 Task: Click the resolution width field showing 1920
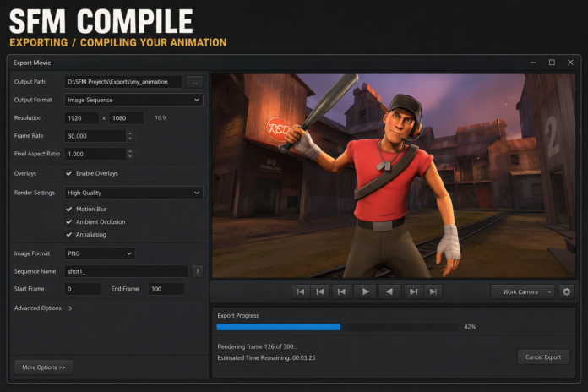click(81, 118)
